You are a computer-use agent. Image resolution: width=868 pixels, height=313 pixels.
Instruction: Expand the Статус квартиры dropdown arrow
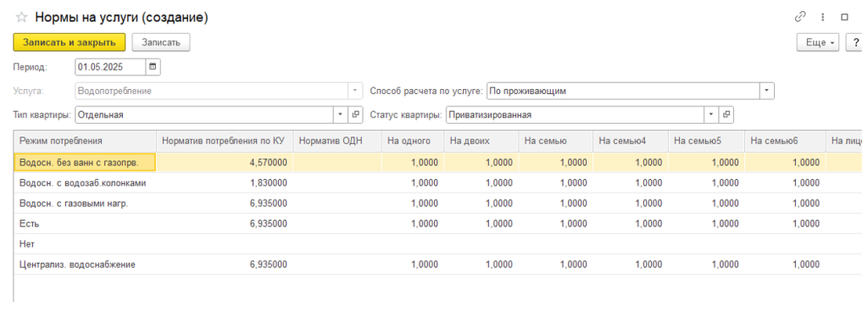pyautogui.click(x=711, y=115)
